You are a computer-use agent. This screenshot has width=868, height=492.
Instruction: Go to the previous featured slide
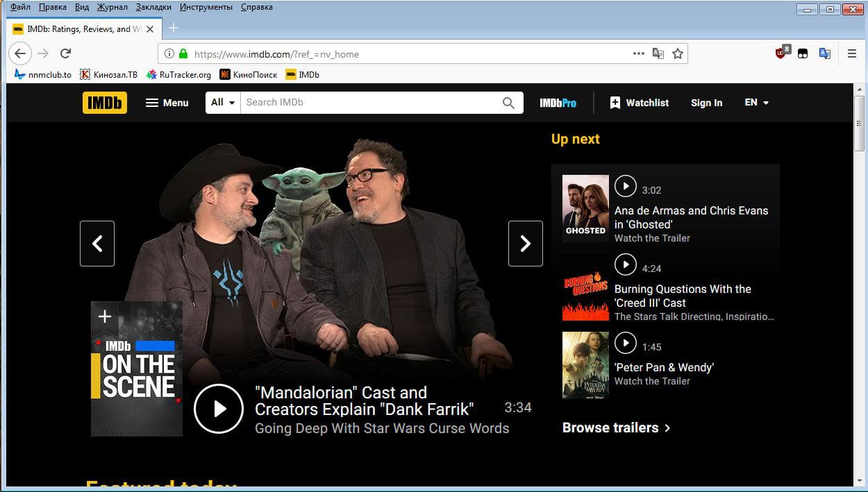tap(97, 244)
